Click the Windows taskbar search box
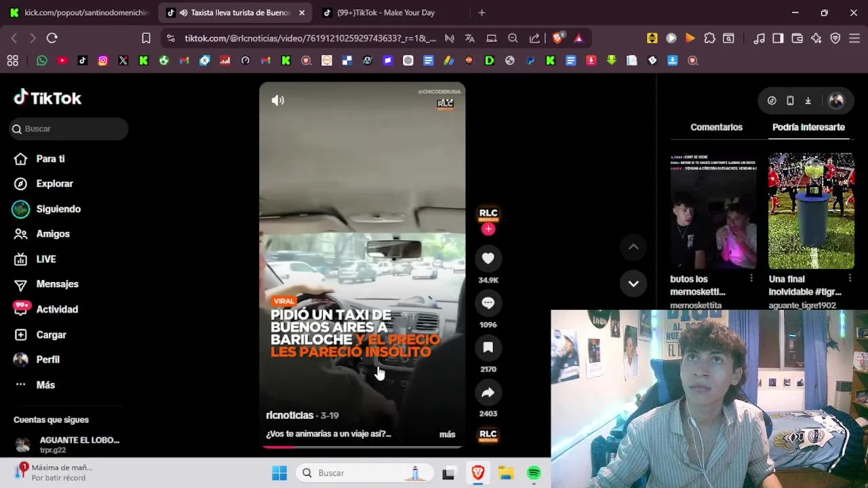This screenshot has height=488, width=868. click(x=365, y=473)
